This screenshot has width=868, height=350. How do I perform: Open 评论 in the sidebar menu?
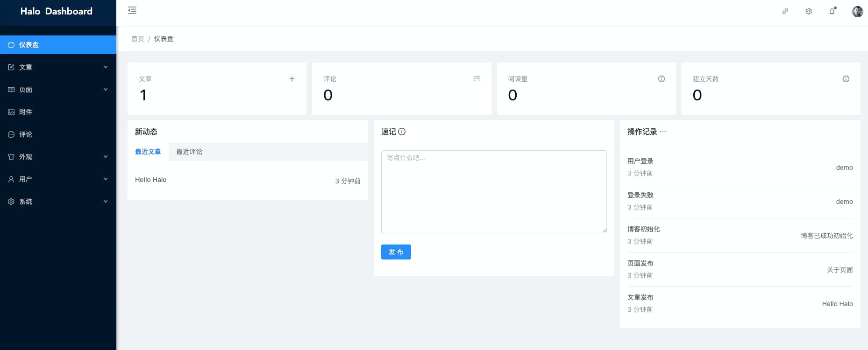58,134
